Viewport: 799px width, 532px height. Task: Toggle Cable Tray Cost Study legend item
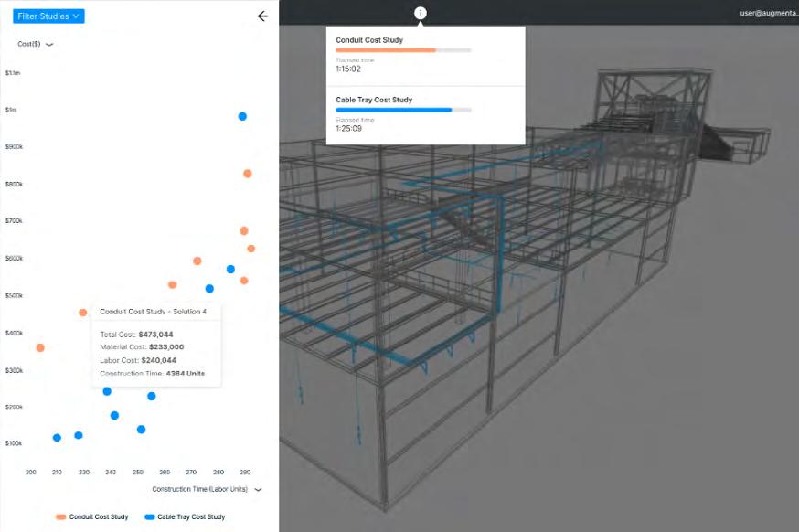tap(185, 517)
